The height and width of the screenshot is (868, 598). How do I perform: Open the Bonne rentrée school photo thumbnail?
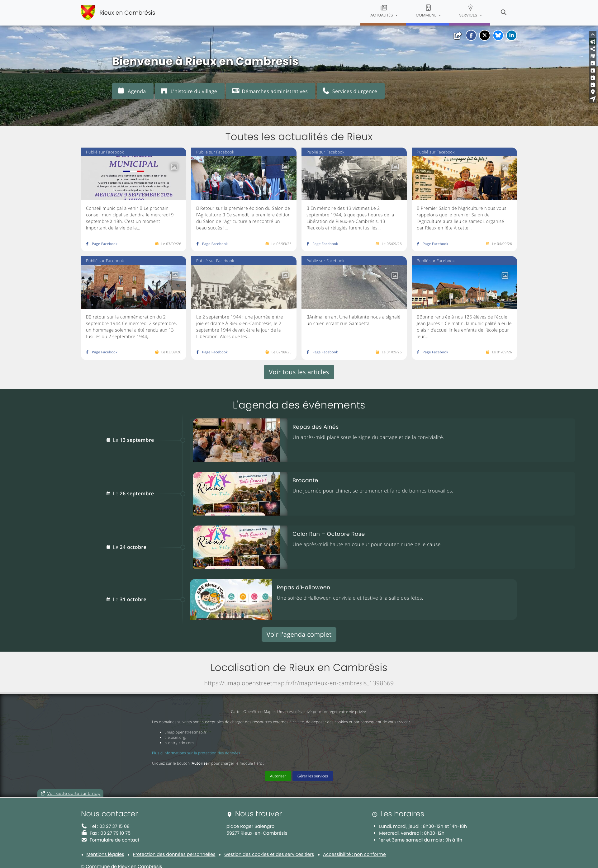point(464,287)
